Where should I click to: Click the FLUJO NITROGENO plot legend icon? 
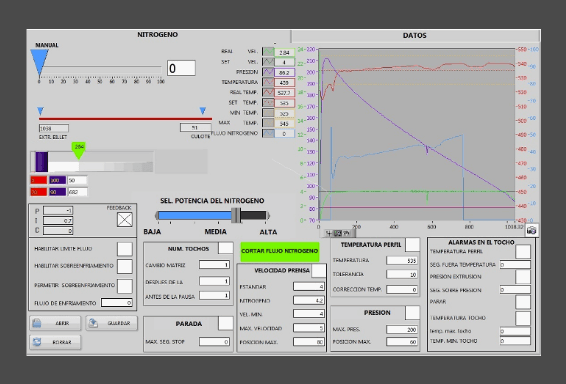tap(268, 133)
